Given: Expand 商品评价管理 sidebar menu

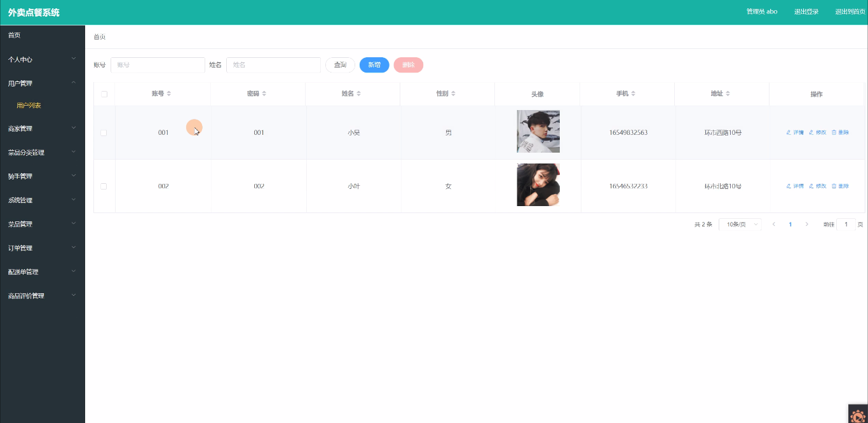Looking at the screenshot, I should [x=43, y=296].
